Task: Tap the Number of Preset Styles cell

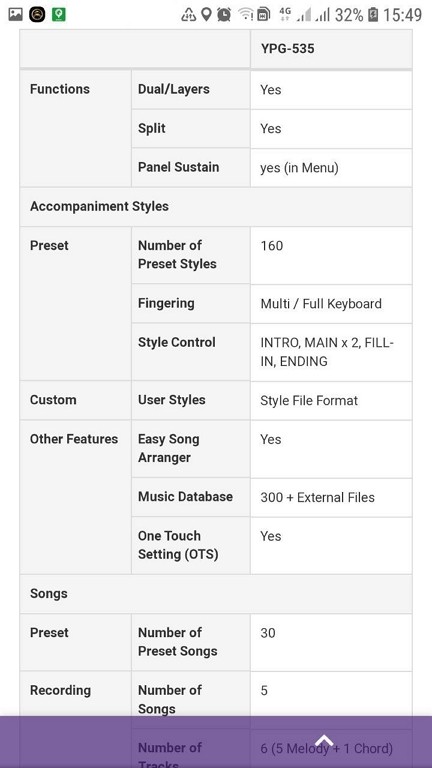Action: 191,255
